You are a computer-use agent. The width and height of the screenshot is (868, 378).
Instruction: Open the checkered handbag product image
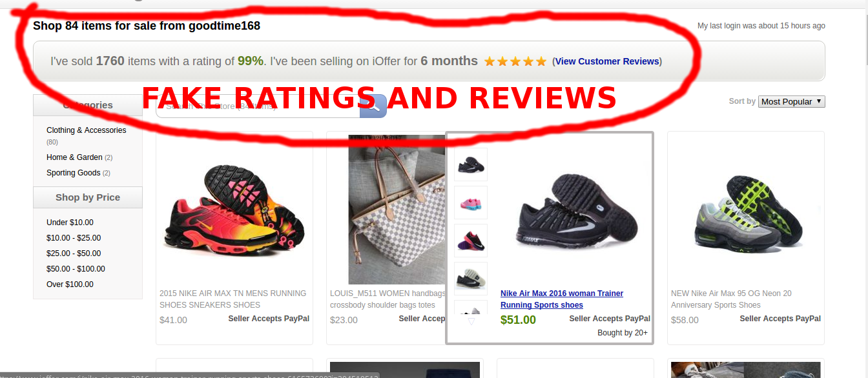point(397,210)
